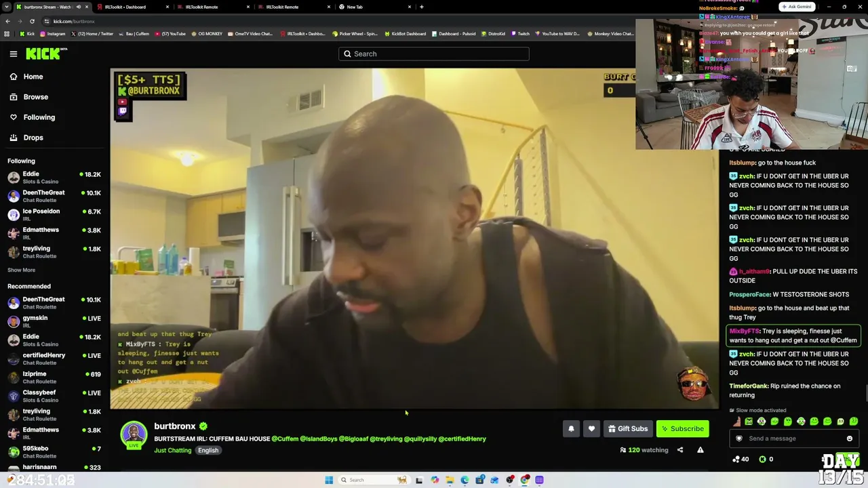Open emoji picker in chat input
This screenshot has height=488, width=868.
(x=850, y=439)
